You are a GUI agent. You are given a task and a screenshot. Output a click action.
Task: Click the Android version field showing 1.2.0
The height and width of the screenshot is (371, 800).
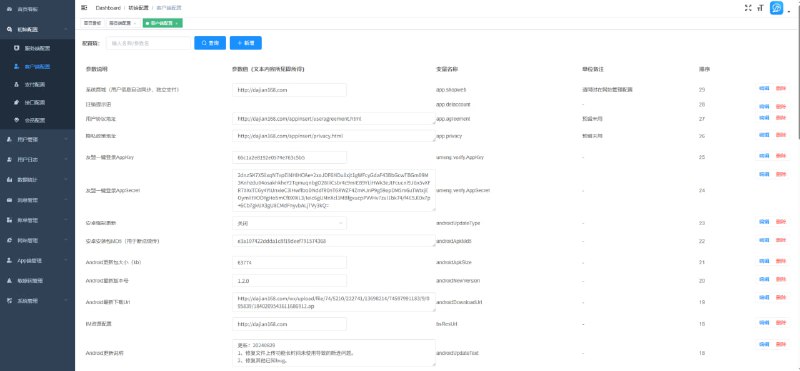point(289,281)
